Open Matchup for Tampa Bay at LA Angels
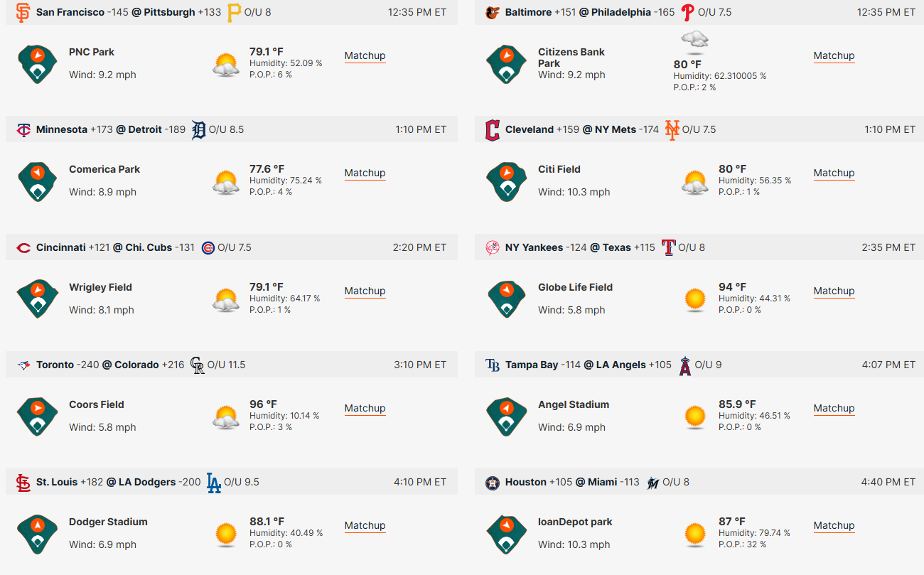 coord(834,408)
